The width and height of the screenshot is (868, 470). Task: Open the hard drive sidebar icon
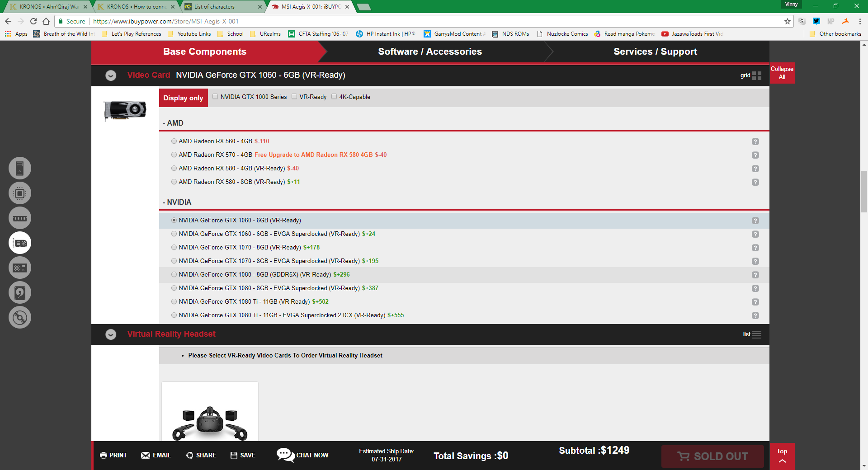point(20,293)
